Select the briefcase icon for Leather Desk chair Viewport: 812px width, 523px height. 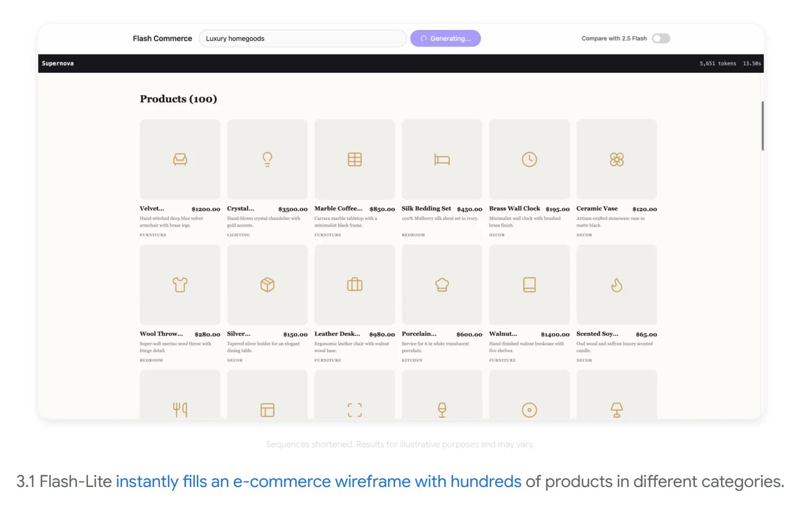pos(354,285)
